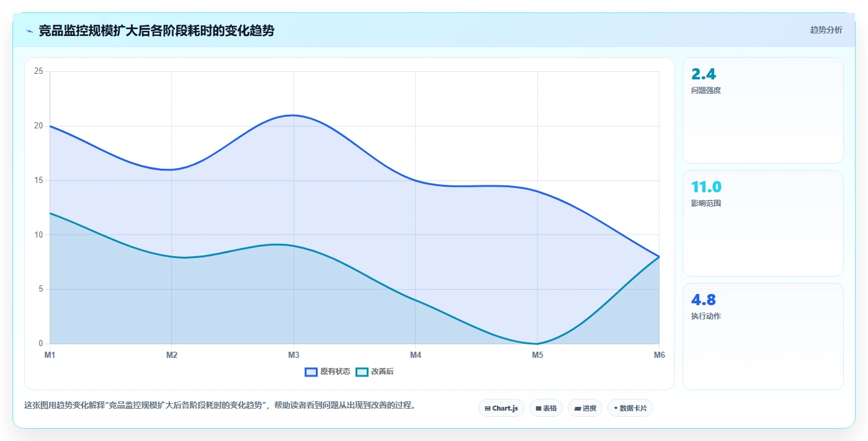
Task: Click the description sentence below the chart
Action: click(220, 406)
